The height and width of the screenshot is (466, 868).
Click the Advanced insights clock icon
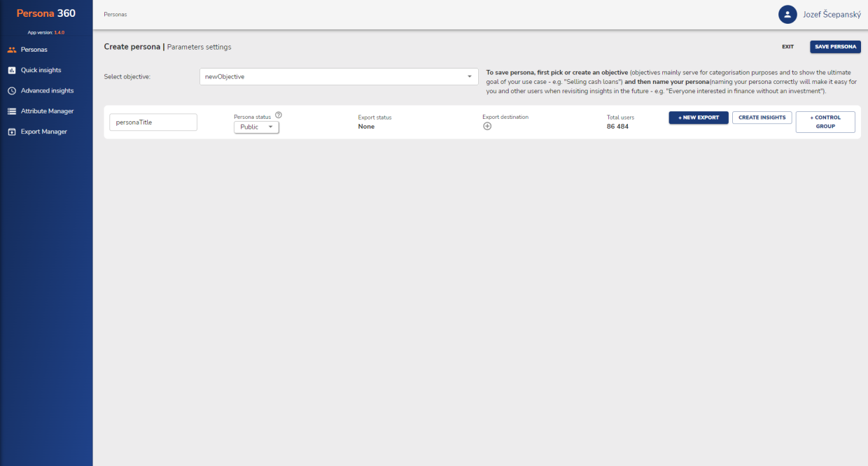pyautogui.click(x=11, y=91)
